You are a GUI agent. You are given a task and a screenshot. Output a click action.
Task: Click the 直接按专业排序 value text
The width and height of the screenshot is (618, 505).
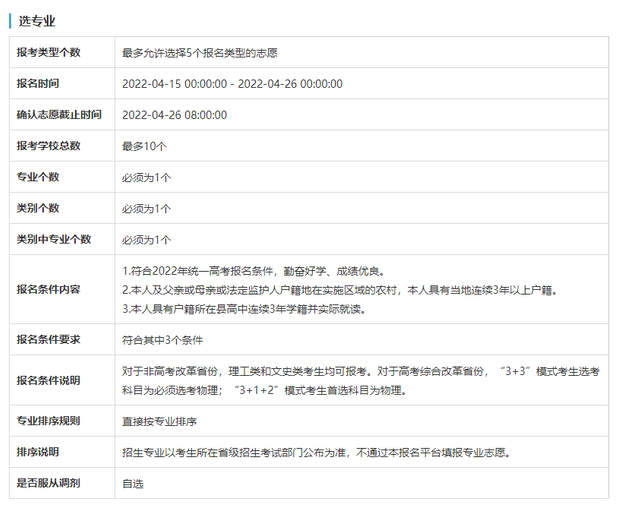(159, 422)
